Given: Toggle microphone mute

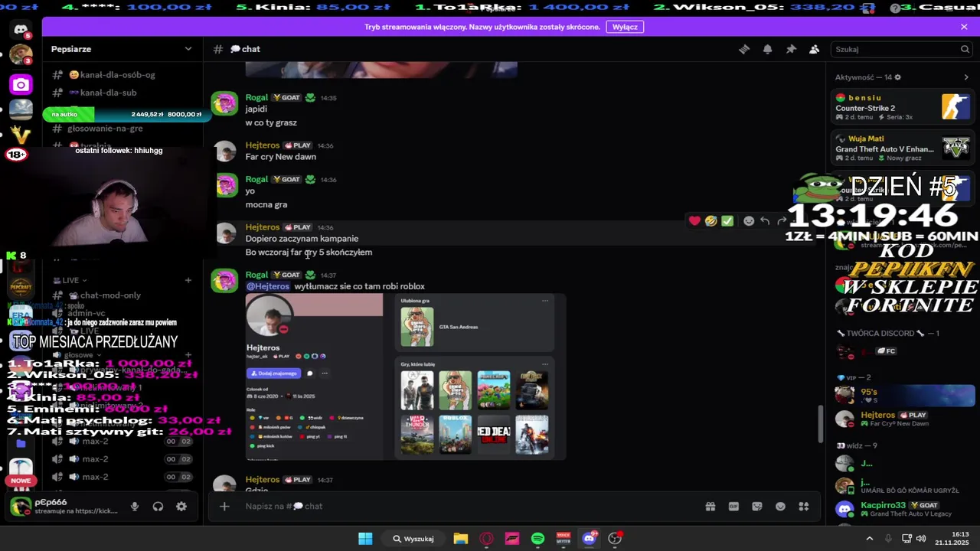Looking at the screenshot, I should [135, 507].
